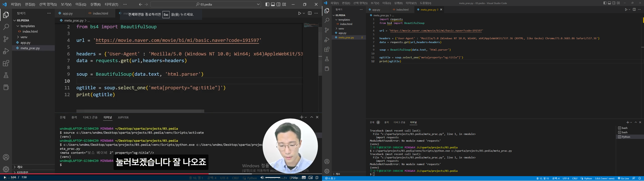The width and height of the screenshot is (644, 181).
Task: Open 터미널(T) menu in right VS Code window
Action: click(x=411, y=3)
